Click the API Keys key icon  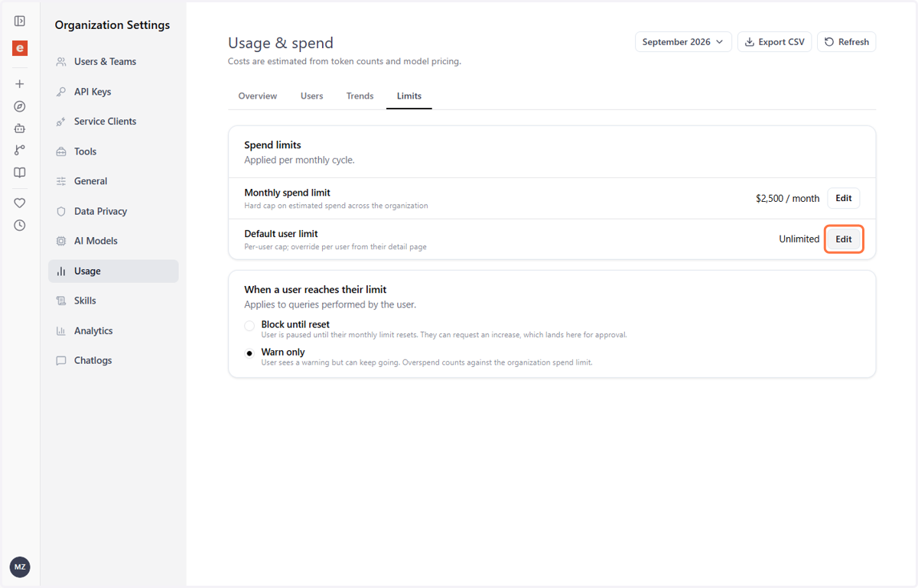point(61,92)
